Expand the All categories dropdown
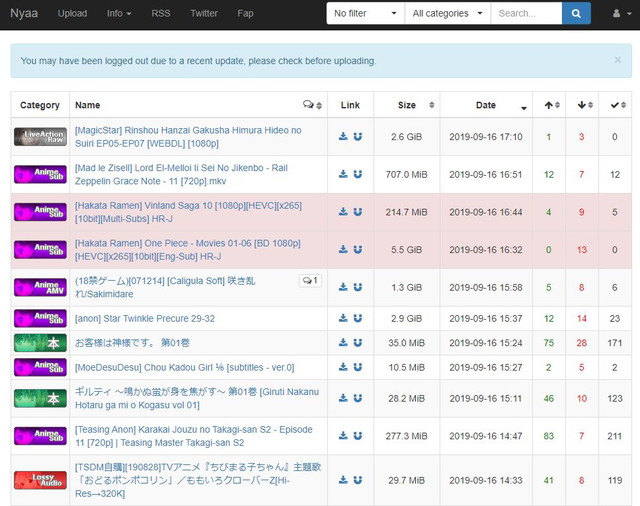The width and height of the screenshot is (640, 506). click(448, 13)
